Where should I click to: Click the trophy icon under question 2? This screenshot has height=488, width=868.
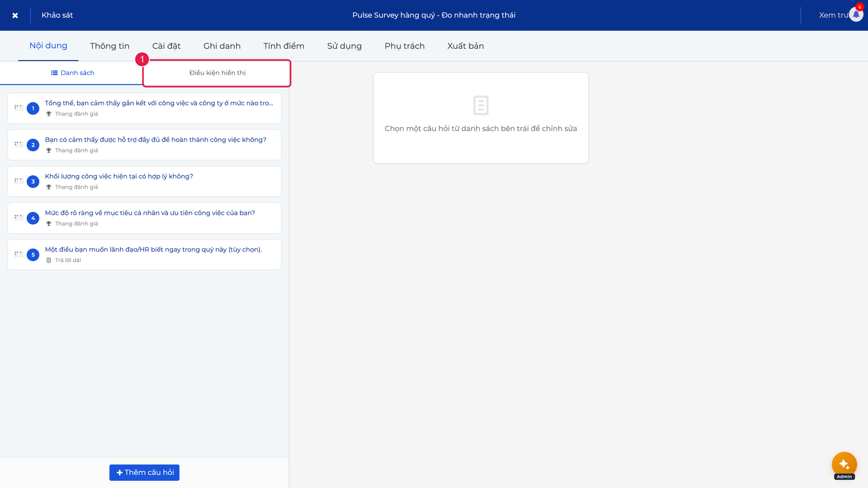49,151
